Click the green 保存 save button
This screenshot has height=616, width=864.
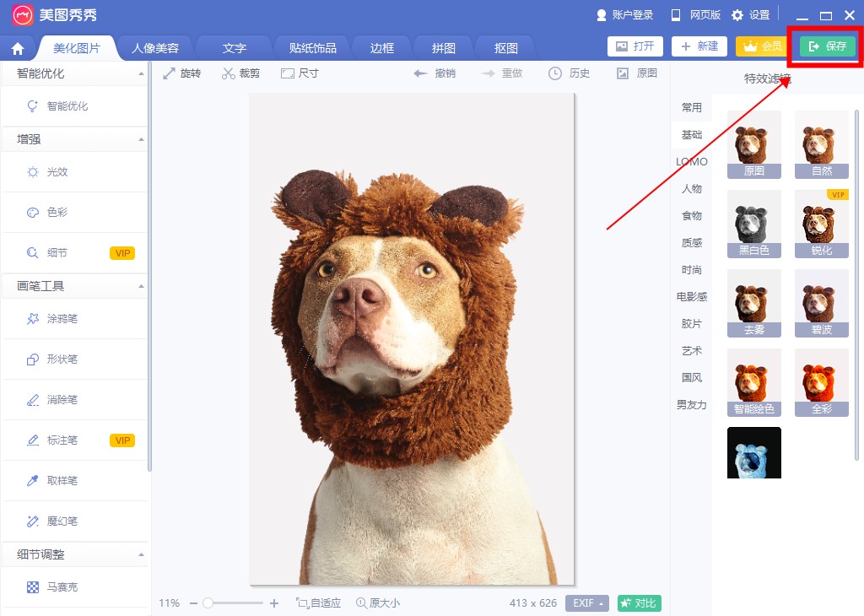coord(827,46)
